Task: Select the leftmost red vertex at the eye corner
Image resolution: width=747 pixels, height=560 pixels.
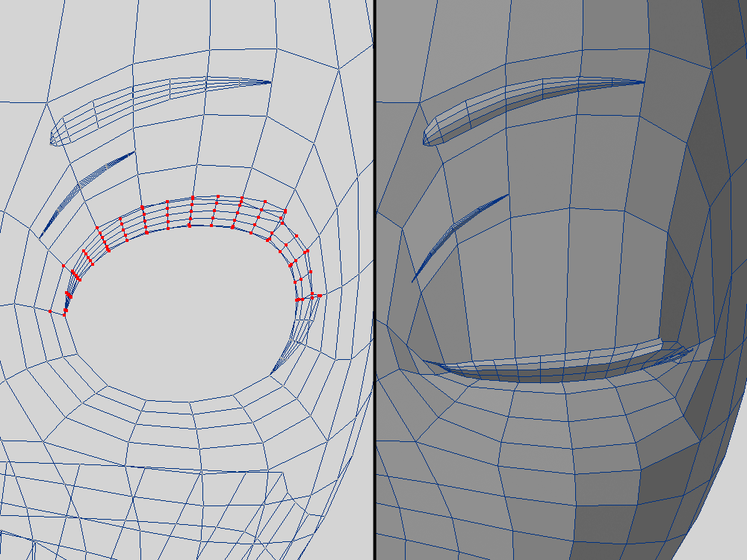Action: (51, 311)
